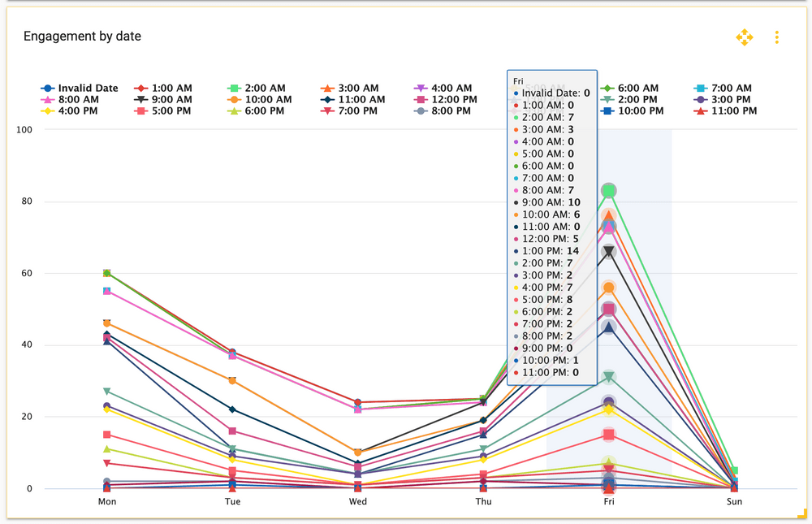Open the three-dot chart options menu
This screenshot has width=812, height=524.
(x=777, y=37)
